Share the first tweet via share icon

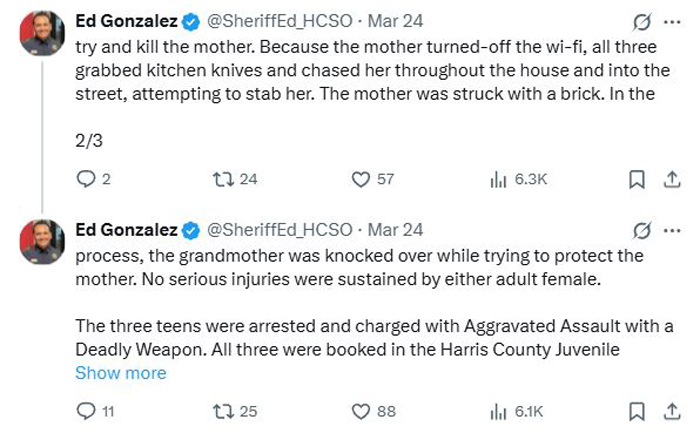pos(671,179)
